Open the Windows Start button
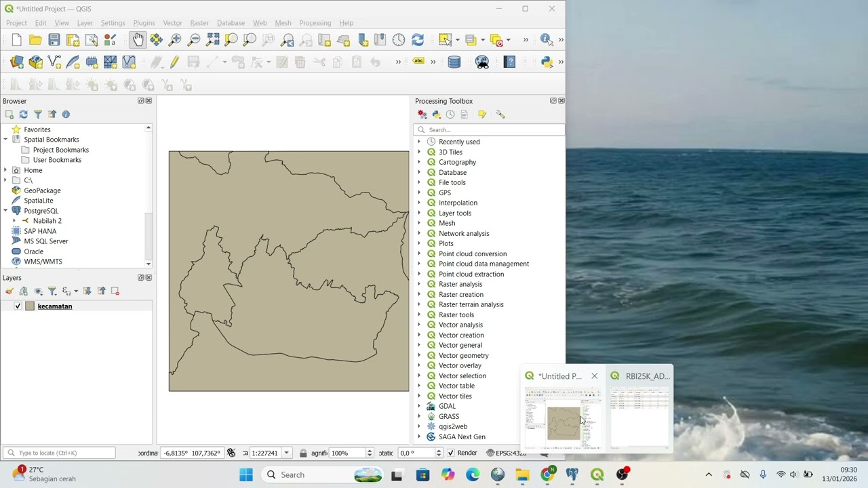Screen dimensions: 868x488 point(246,474)
